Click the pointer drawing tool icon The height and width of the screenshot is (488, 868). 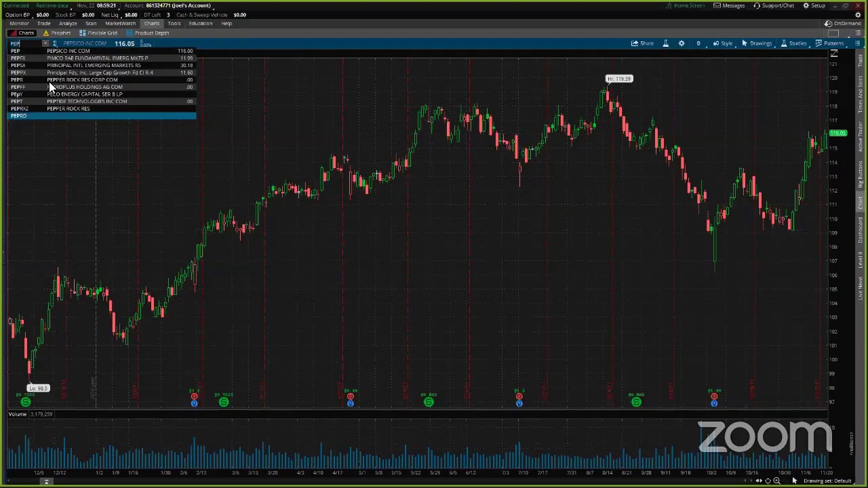pyautogui.click(x=794, y=481)
